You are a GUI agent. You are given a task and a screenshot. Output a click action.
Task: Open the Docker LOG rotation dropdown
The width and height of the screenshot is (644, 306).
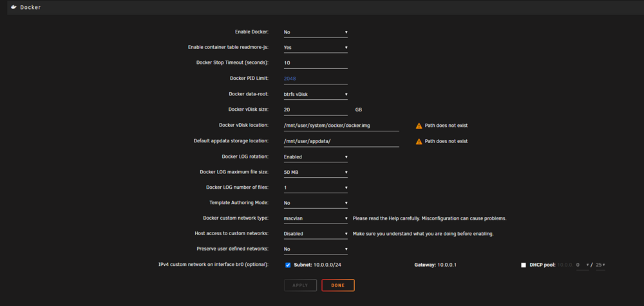tap(316, 157)
